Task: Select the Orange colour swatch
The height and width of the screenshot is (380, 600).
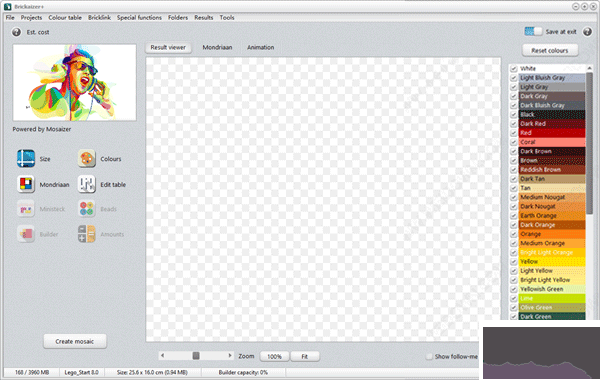Action: (552, 234)
